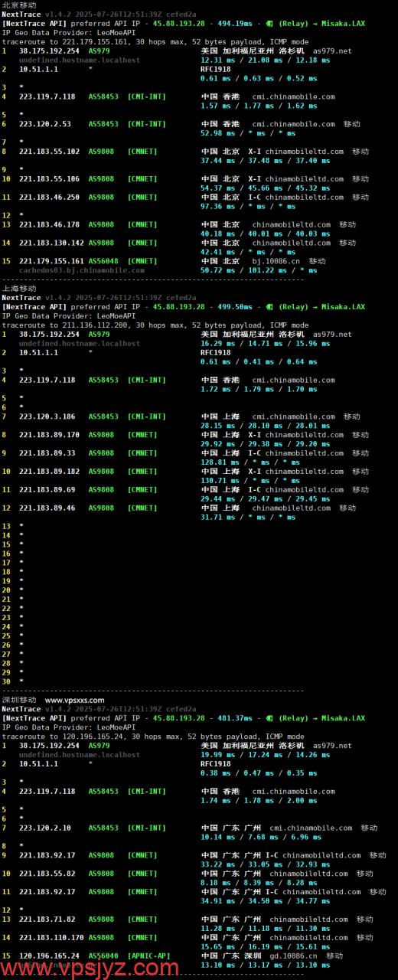
Task: Click the bj.10086.cn domain
Action: pos(276,261)
